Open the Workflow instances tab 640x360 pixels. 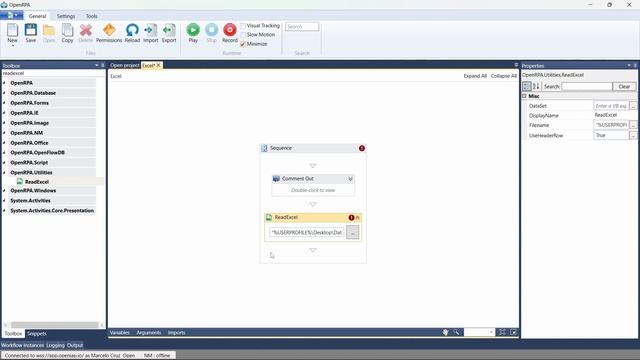pos(22,345)
